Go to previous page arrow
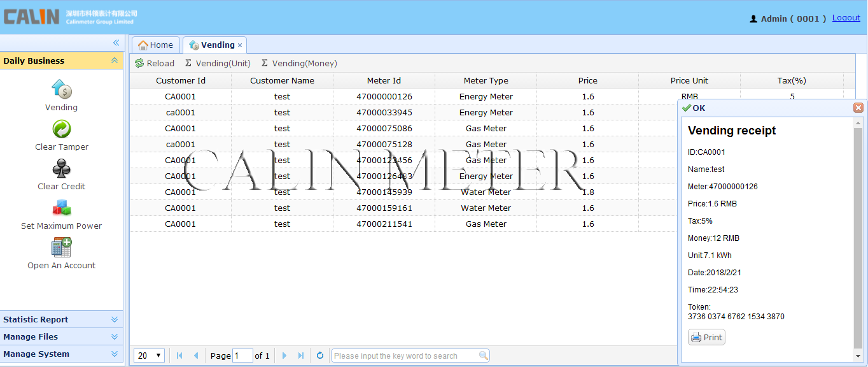The width and height of the screenshot is (868, 367). click(x=195, y=356)
